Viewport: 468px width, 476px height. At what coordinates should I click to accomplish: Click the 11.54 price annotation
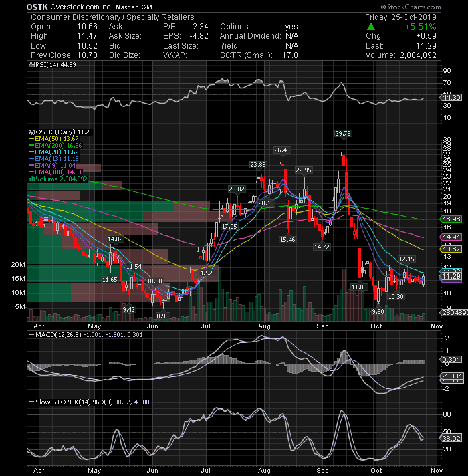(x=134, y=266)
